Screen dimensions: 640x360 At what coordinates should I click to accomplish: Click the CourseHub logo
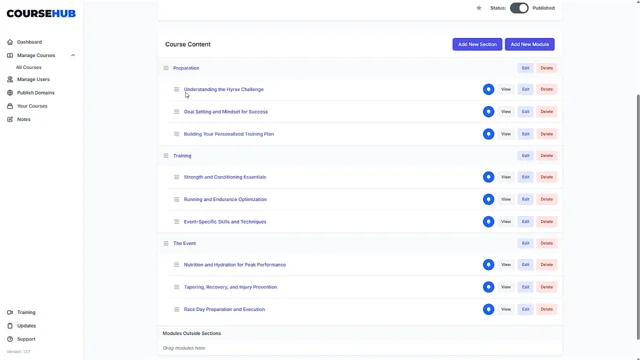coord(41,13)
